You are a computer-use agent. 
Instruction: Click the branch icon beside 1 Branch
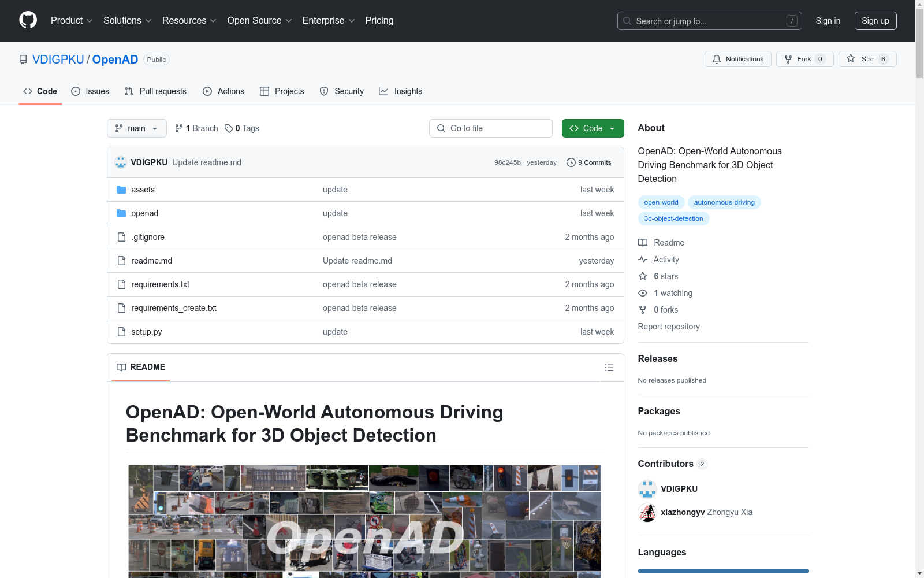click(x=179, y=128)
